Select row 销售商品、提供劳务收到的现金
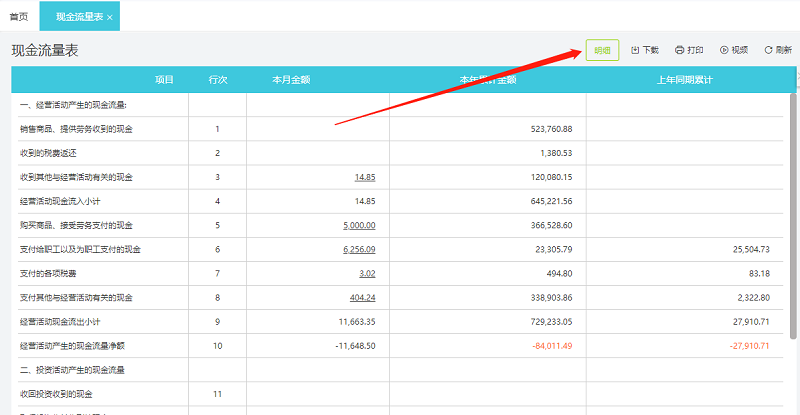The image size is (800, 415). pyautogui.click(x=401, y=129)
